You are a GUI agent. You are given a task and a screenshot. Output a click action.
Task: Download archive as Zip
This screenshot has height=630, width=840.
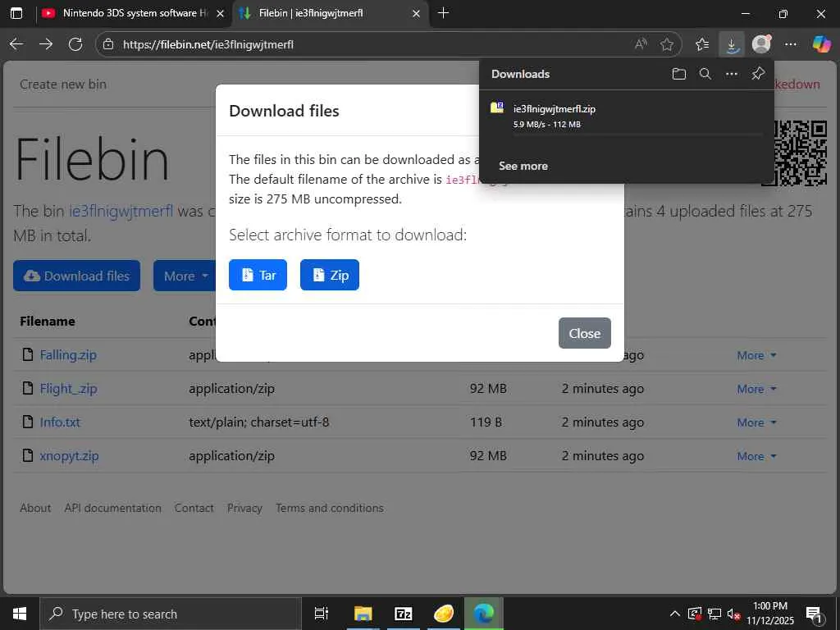[330, 275]
